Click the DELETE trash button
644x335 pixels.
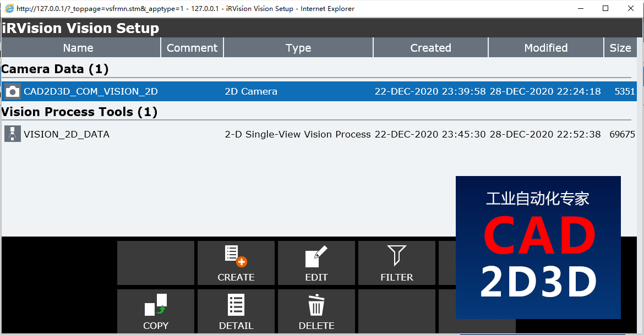tap(316, 311)
